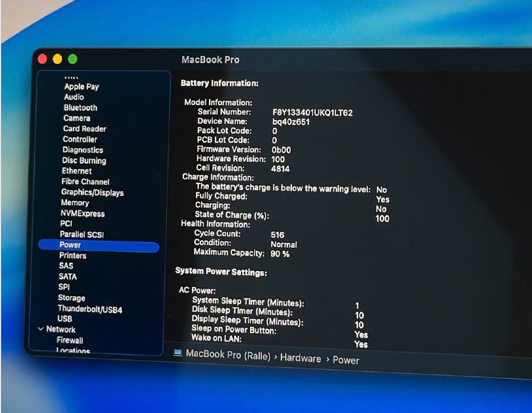
Task: Select Thunderbolt/USB4 entry
Action: tap(90, 309)
